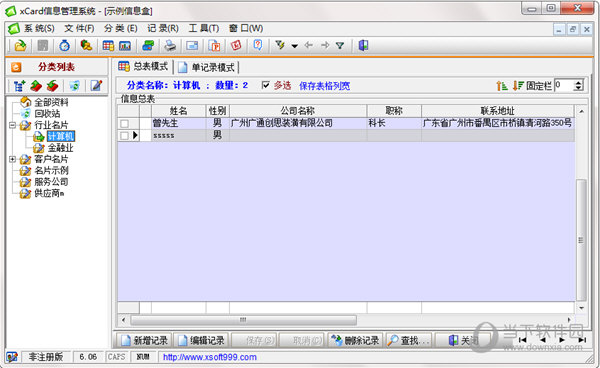600x368 pixels.
Task: Select the 名片示例 tree item
Action: tap(51, 170)
